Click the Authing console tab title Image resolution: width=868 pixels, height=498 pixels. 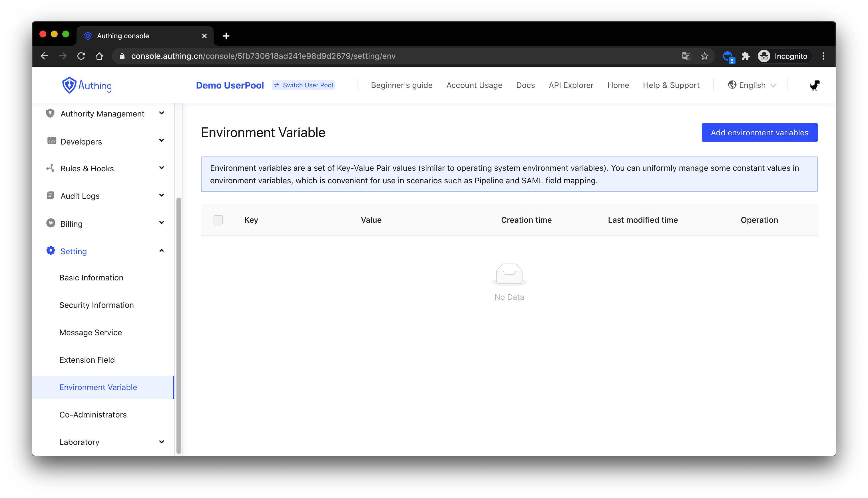(x=123, y=36)
